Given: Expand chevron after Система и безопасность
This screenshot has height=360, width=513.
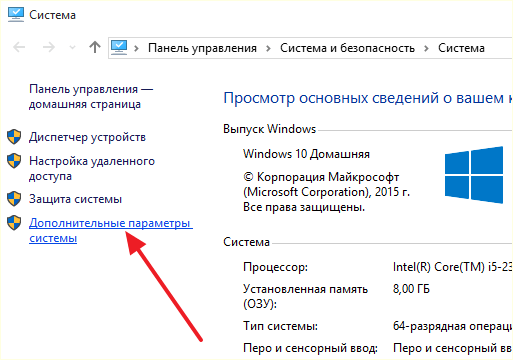Looking at the screenshot, I should [426, 48].
